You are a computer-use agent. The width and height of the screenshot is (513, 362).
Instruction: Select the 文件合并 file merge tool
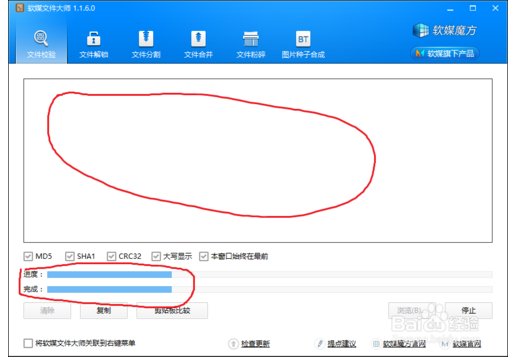pyautogui.click(x=198, y=44)
